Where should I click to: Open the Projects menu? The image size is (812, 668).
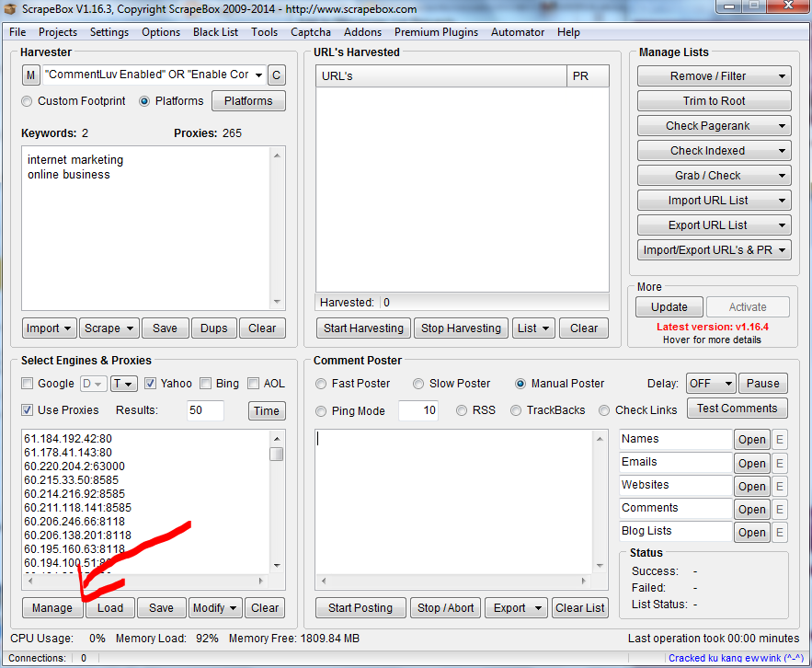(x=58, y=32)
